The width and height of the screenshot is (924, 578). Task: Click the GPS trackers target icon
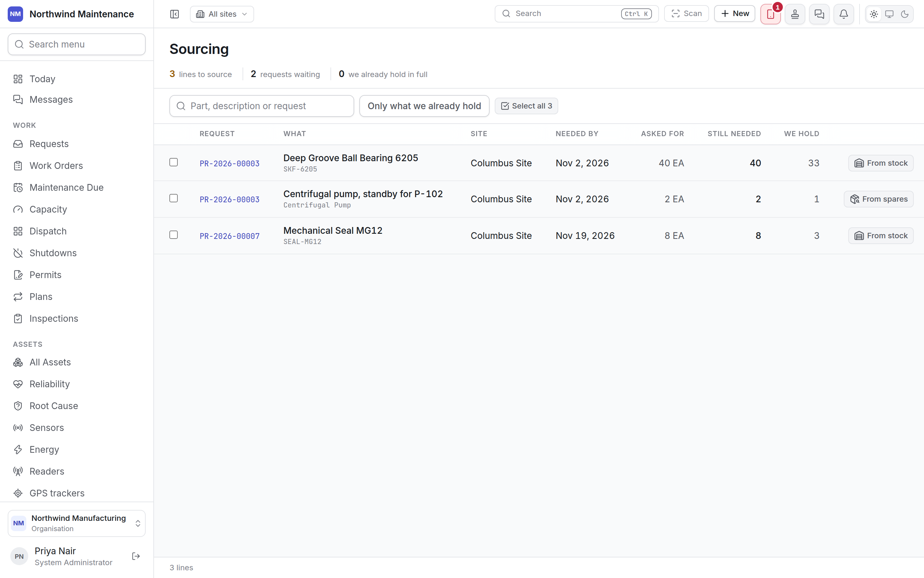(x=18, y=493)
